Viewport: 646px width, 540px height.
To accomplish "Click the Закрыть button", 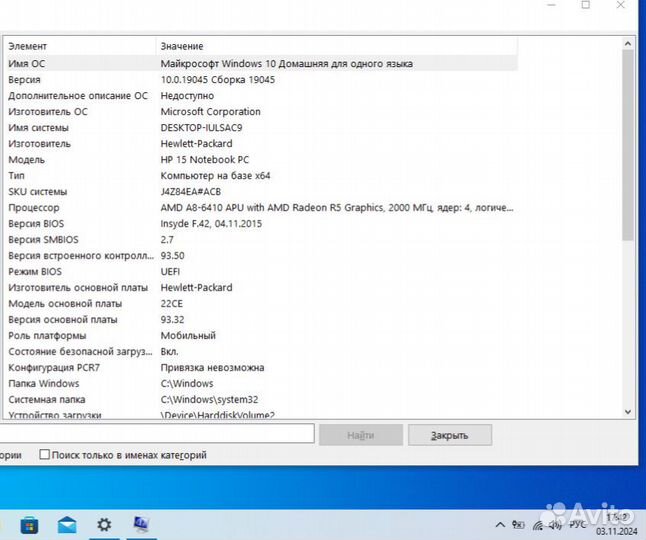I will [449, 435].
